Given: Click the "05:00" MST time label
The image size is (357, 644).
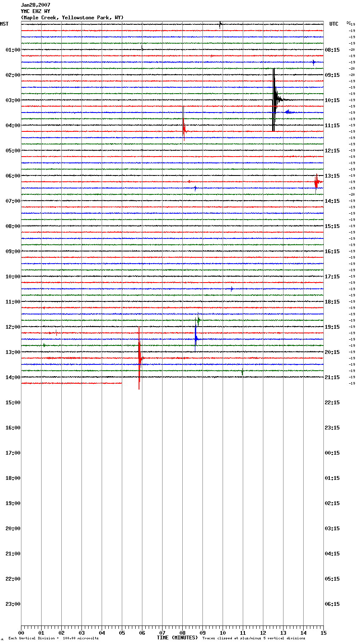Looking at the screenshot, I should 13,151.
